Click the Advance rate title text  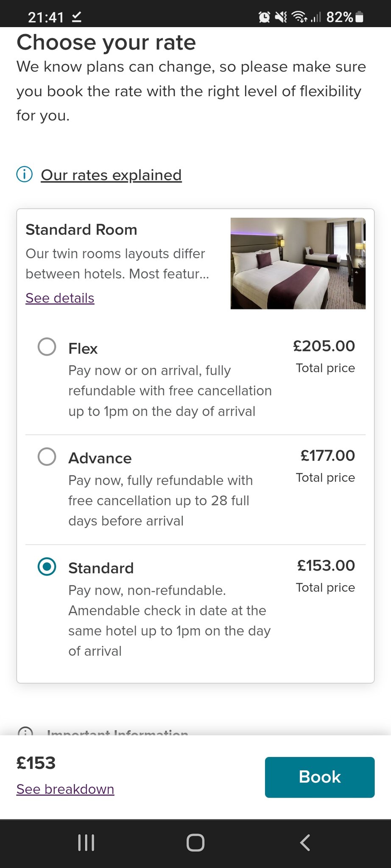coord(100,458)
